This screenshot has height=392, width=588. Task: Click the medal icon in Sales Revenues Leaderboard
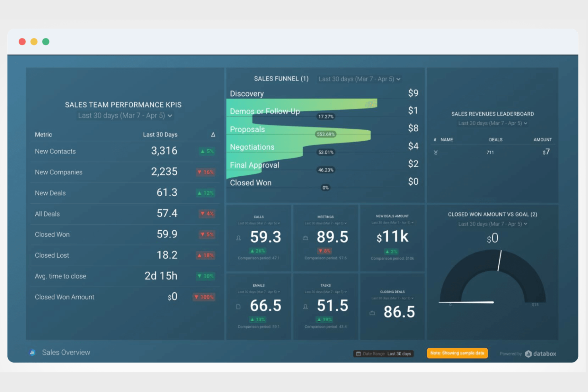click(x=435, y=152)
